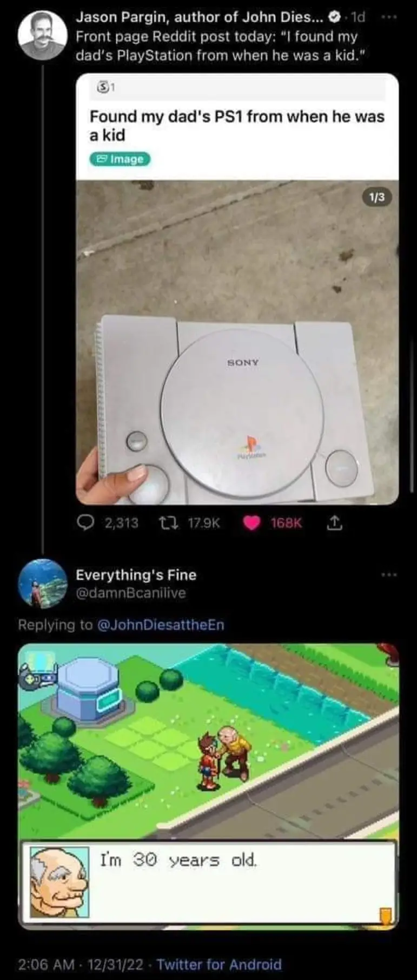Screen dimensions: 417x980
Task: Click the 1/3 image counter badge
Action: point(376,197)
